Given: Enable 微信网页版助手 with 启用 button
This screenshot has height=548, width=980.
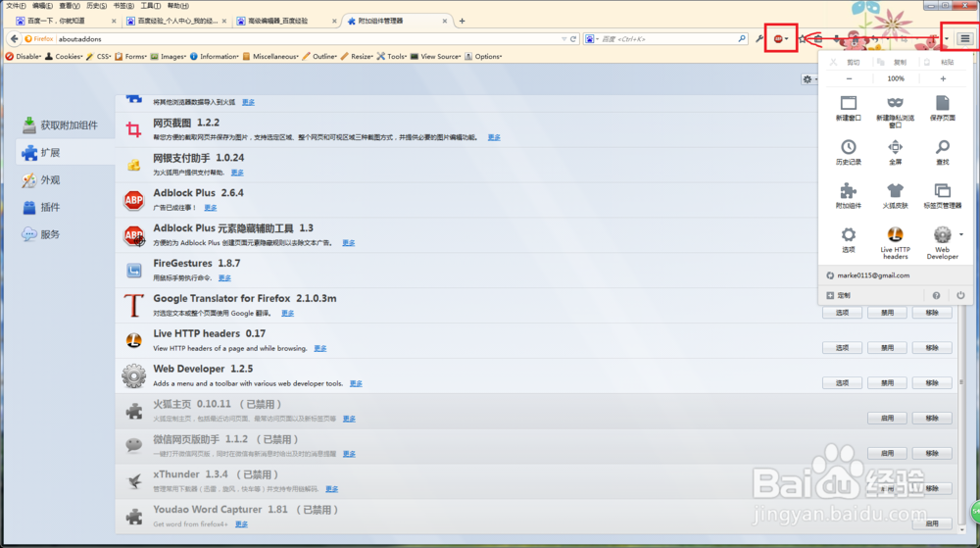Looking at the screenshot, I should [x=887, y=453].
